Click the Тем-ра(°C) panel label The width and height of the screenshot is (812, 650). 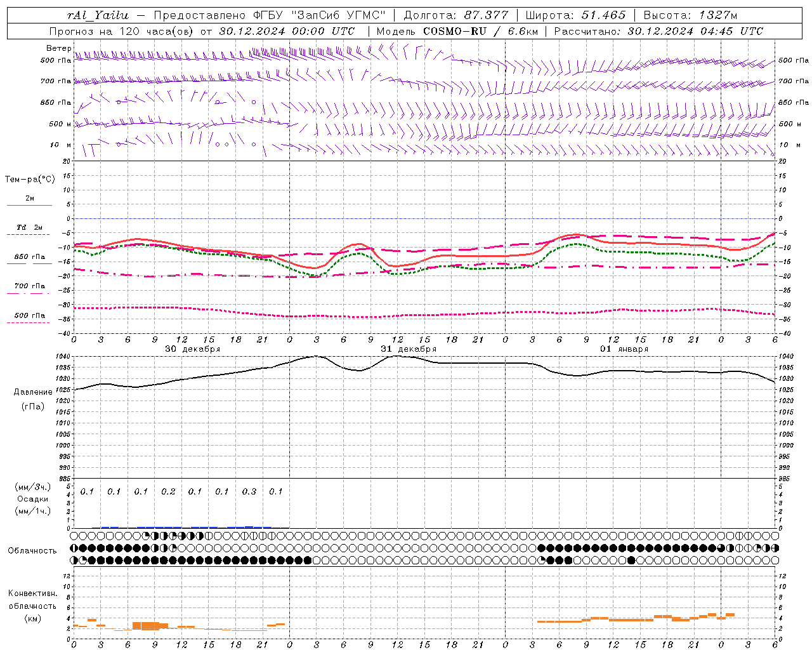point(30,180)
